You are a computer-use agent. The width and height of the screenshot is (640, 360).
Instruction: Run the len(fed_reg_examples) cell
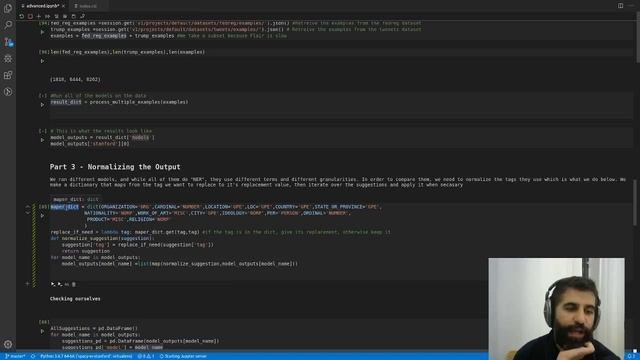click(42, 61)
